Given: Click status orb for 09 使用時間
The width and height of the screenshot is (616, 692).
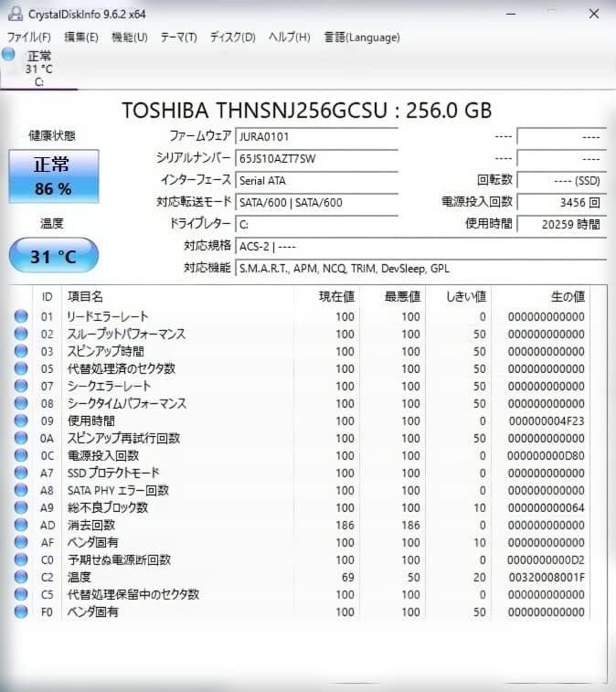Looking at the screenshot, I should pos(21,421).
